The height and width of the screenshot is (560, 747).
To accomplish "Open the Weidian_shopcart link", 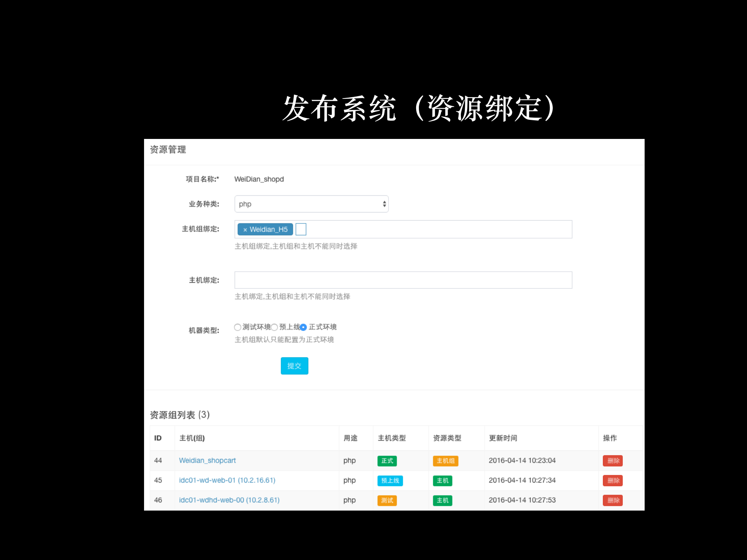I will [207, 460].
